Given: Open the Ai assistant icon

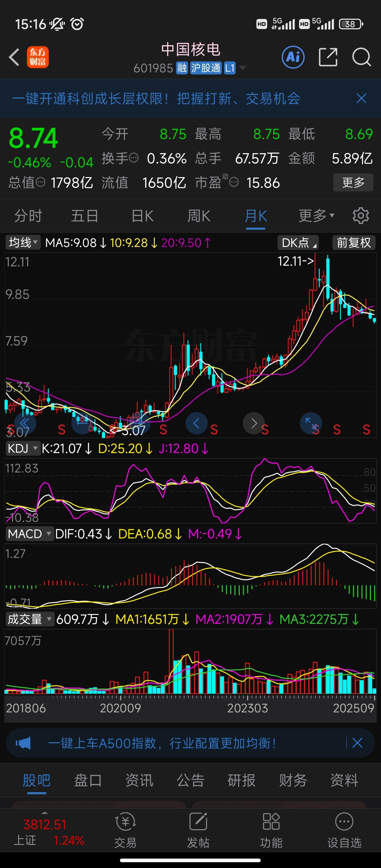Looking at the screenshot, I should 293,57.
